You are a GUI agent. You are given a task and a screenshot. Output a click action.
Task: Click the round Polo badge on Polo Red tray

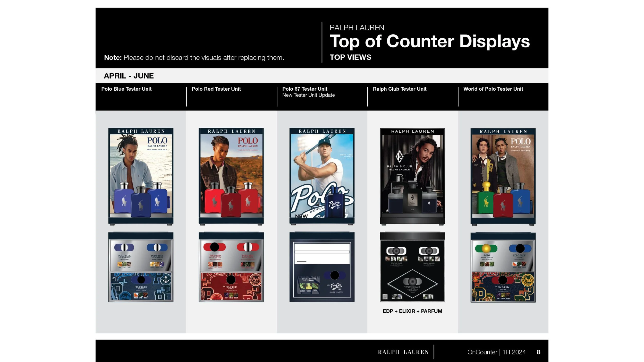pyautogui.click(x=256, y=280)
